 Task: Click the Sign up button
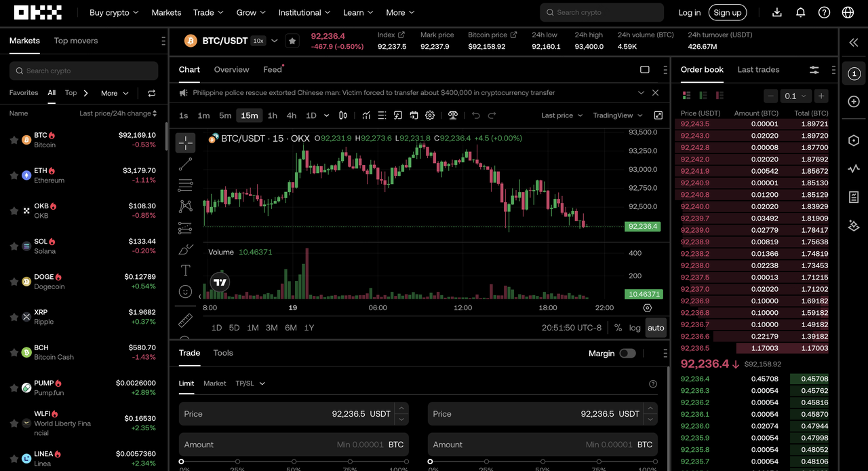727,12
